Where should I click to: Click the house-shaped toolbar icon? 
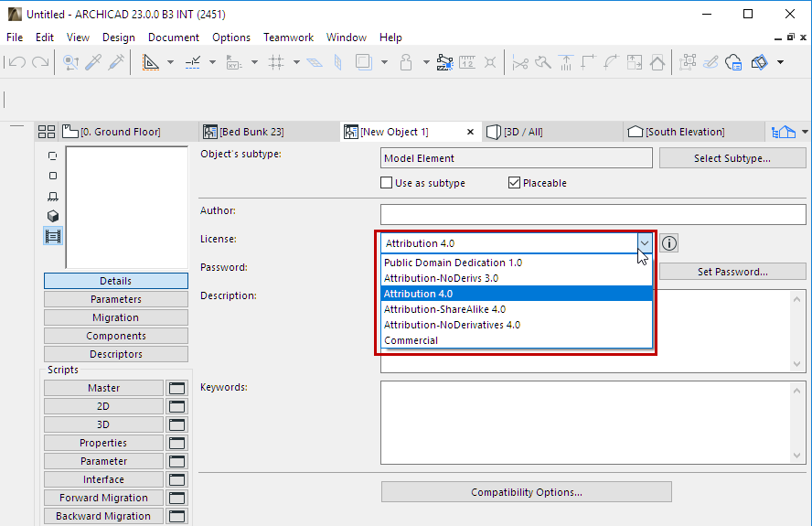[657, 62]
